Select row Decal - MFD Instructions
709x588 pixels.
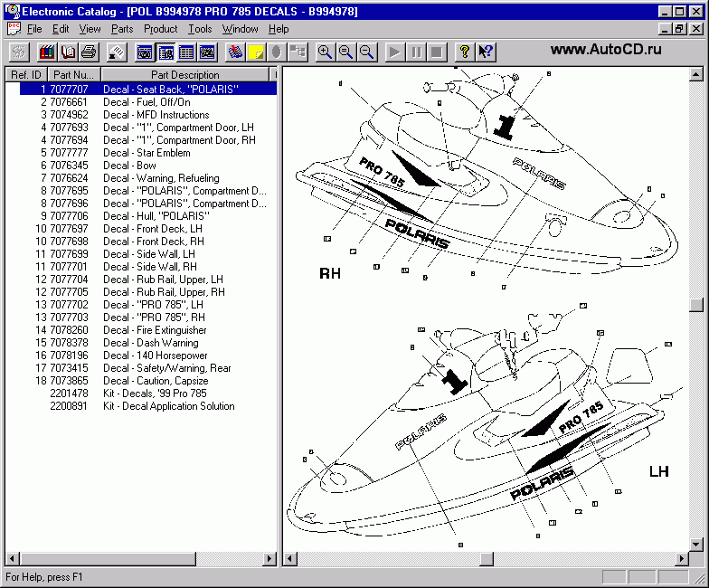141,115
